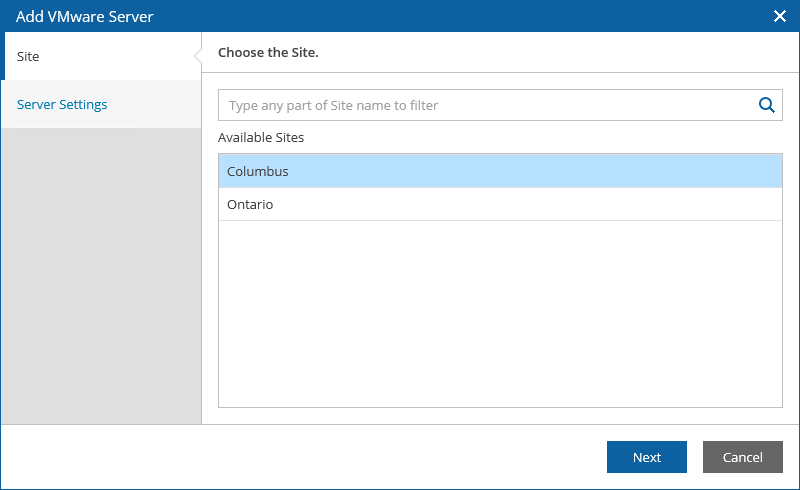Screen dimensions: 800x490
Task: Click the empty gray sidebar area
Action: [101, 276]
